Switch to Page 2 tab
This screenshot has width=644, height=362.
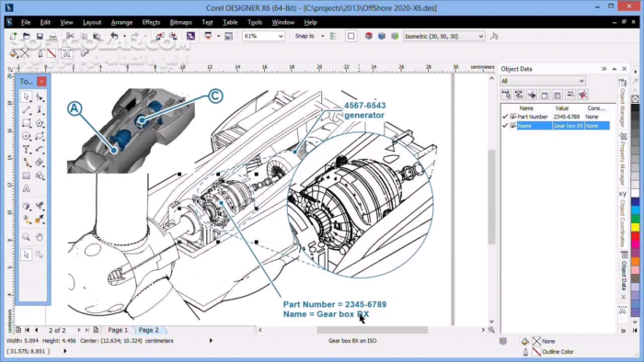(149, 330)
